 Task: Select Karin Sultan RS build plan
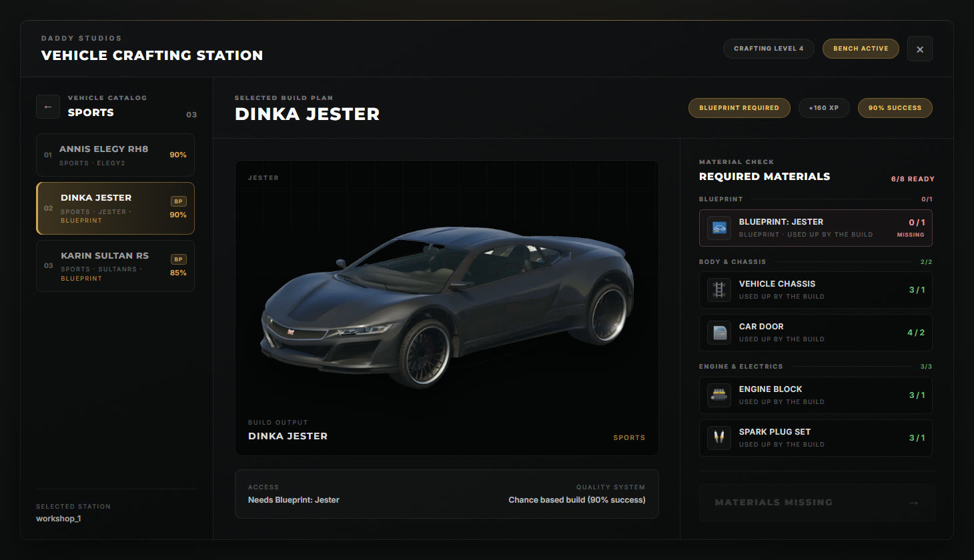(x=115, y=266)
